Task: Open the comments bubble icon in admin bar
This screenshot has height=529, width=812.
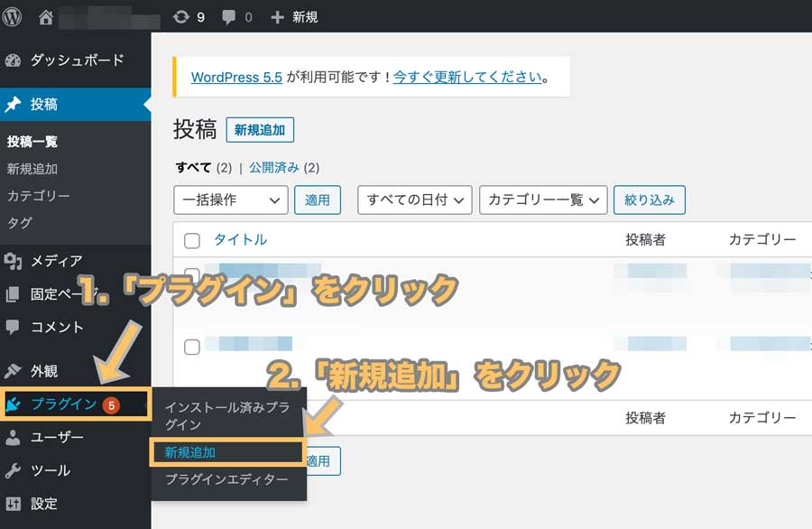Action: pyautogui.click(x=228, y=18)
